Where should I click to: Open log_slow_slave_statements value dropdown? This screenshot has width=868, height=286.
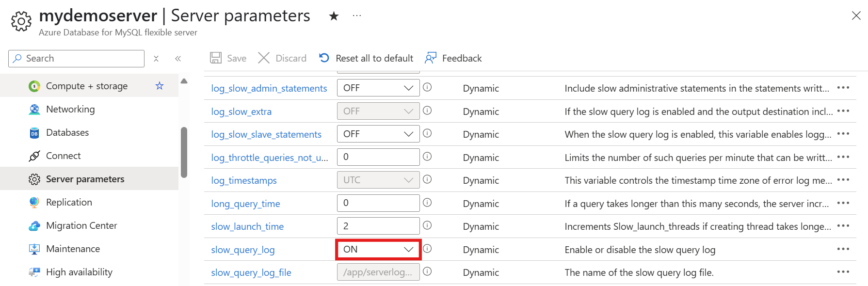pos(378,134)
